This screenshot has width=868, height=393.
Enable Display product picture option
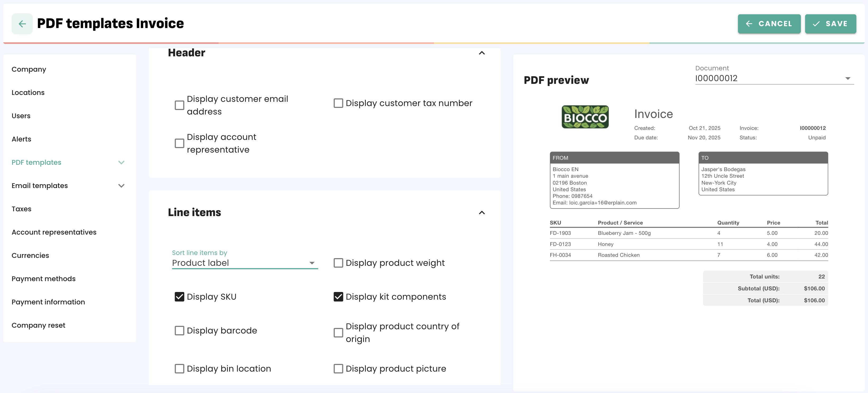[338, 368]
